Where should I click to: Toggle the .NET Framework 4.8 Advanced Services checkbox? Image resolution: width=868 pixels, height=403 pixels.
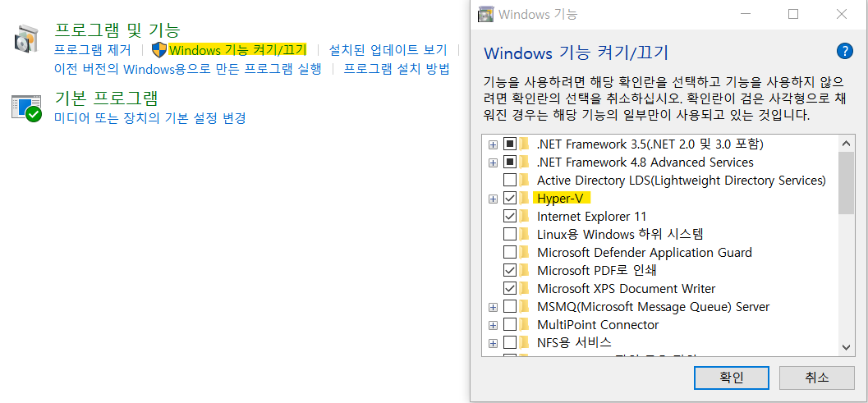click(510, 163)
